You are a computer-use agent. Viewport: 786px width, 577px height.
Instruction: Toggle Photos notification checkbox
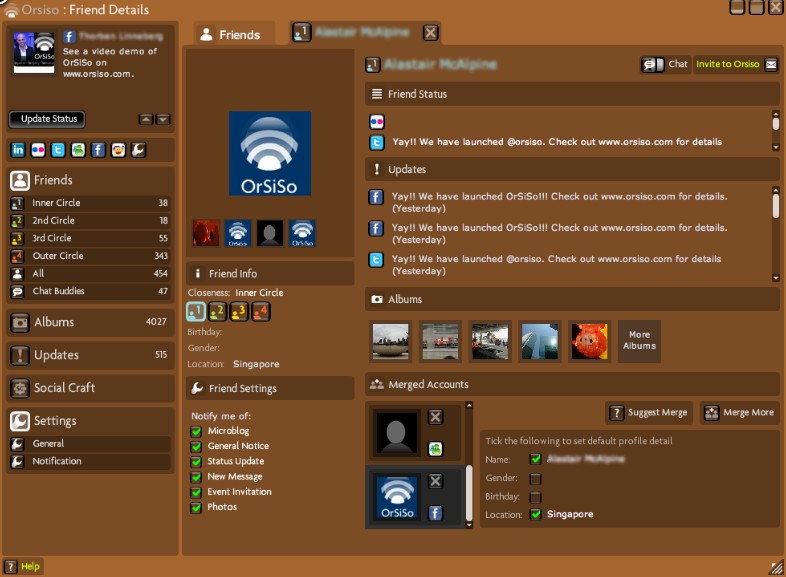pos(196,507)
